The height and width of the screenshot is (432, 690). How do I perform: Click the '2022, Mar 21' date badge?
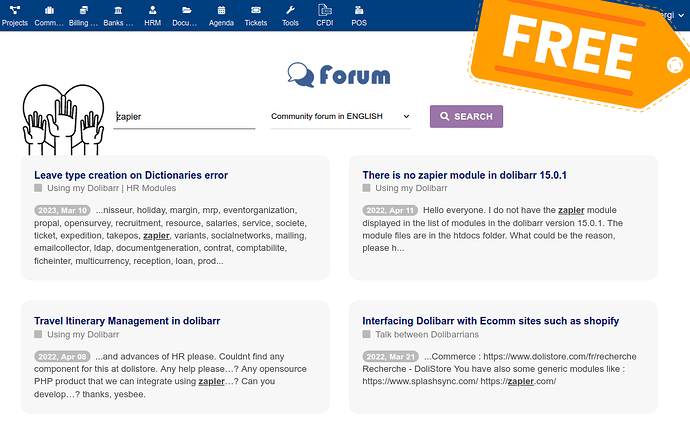[391, 356]
